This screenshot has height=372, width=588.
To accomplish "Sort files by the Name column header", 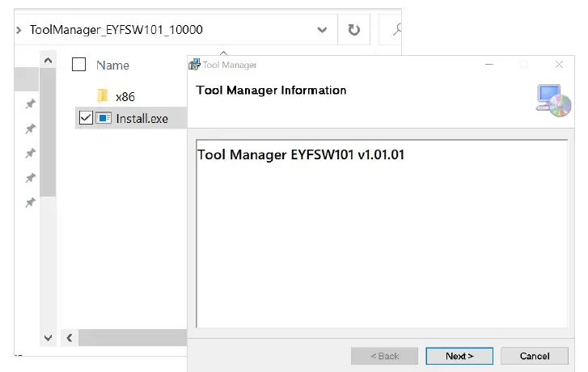I will click(x=112, y=65).
